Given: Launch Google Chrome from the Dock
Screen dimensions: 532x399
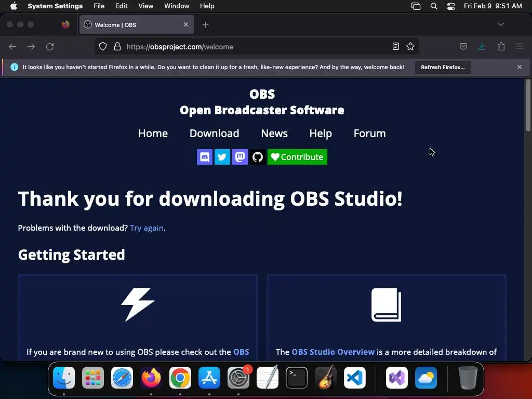Looking at the screenshot, I should (180, 378).
